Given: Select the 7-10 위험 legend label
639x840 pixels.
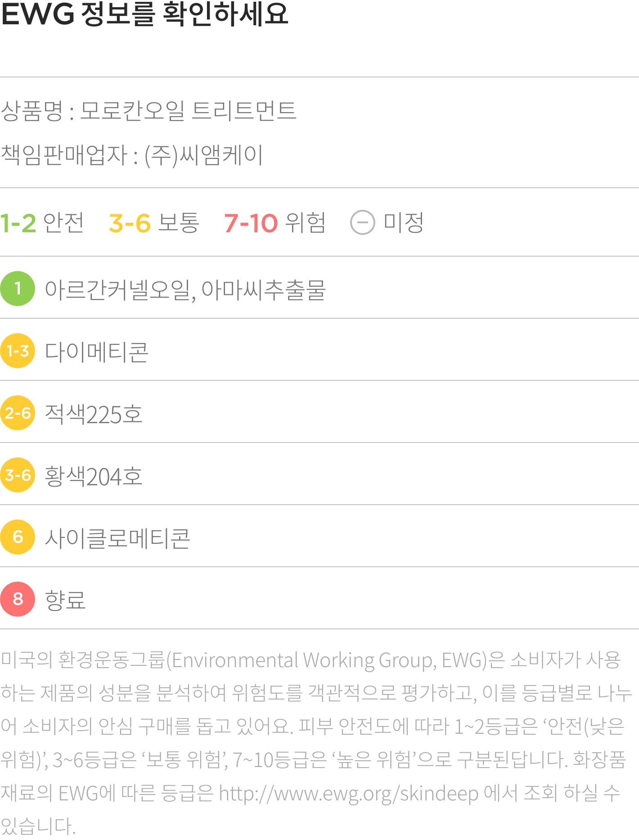Looking at the screenshot, I should click(274, 223).
